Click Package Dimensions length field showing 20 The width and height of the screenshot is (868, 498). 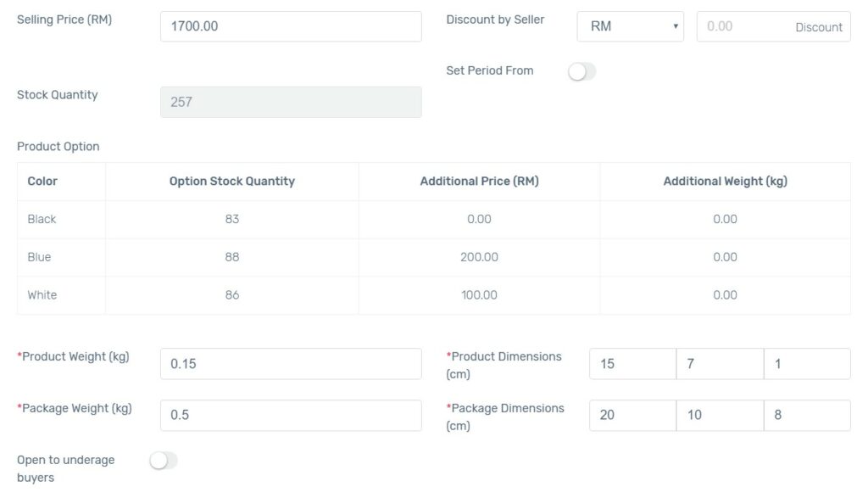click(632, 415)
